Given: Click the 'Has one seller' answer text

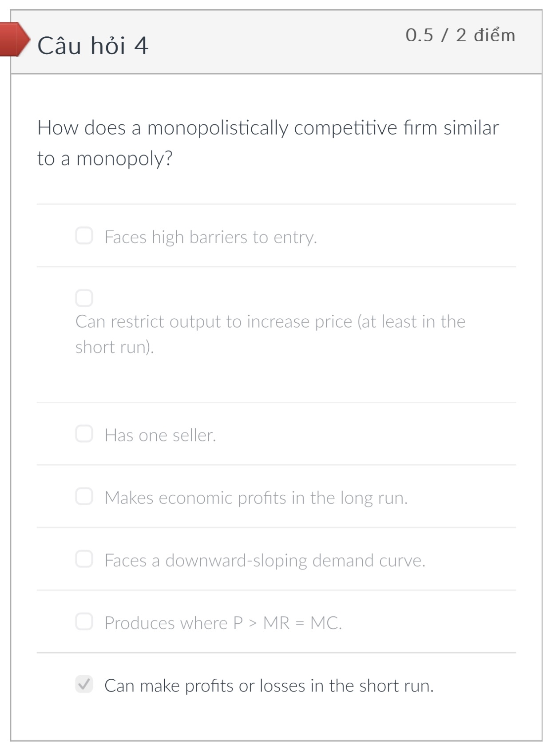Looking at the screenshot, I should click(x=161, y=435).
